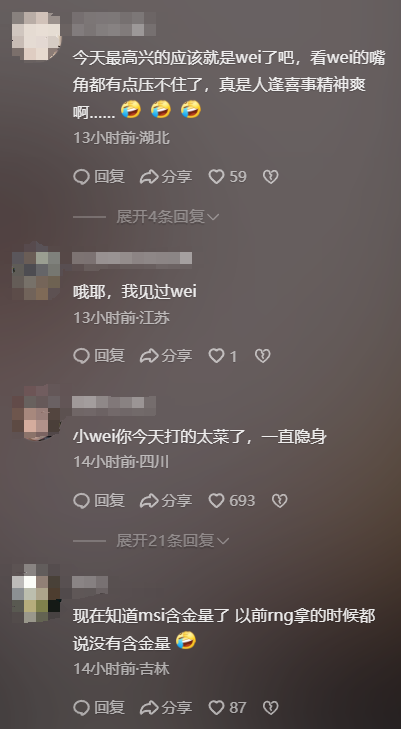The image size is (401, 729).
Task: Dislike the Sichuan comment with broken heart
Action: pos(279,501)
